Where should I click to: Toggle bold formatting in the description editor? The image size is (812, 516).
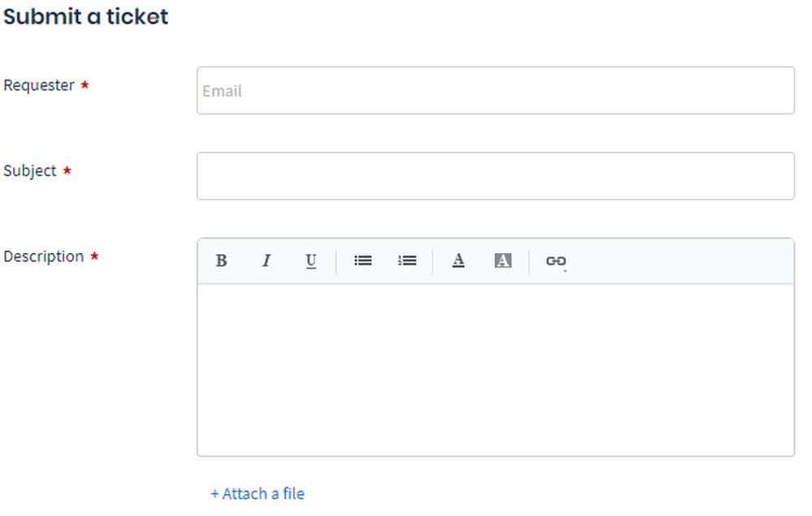(221, 260)
